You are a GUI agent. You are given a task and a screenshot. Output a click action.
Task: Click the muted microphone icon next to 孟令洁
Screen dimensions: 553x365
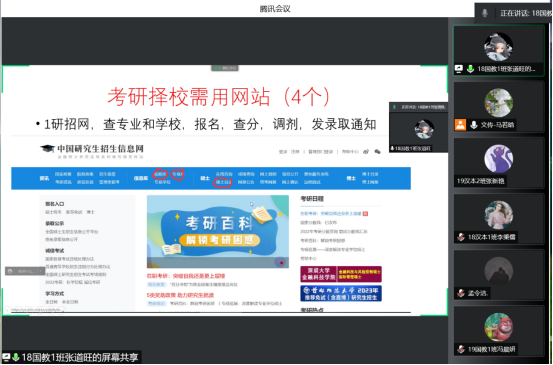[461, 293]
